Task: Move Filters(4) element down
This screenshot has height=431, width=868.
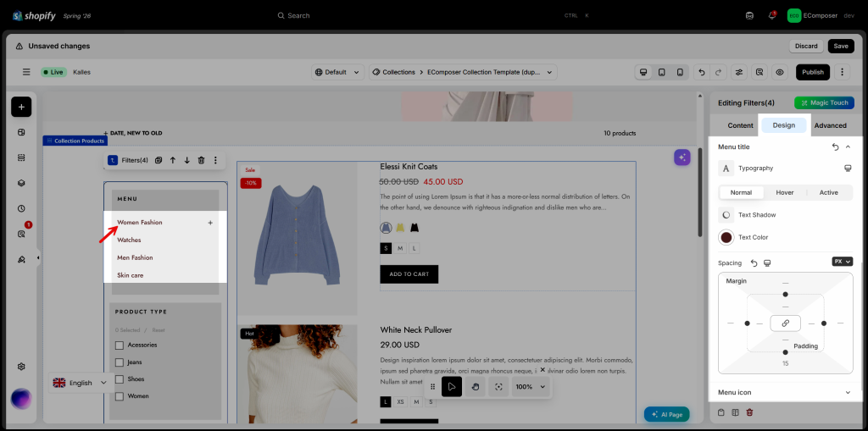Action: click(x=187, y=160)
